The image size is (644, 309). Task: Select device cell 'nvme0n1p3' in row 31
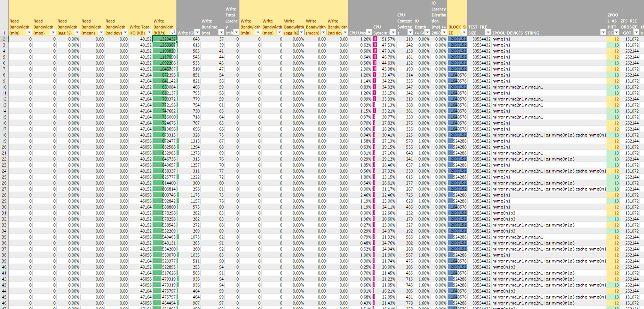coord(549,213)
